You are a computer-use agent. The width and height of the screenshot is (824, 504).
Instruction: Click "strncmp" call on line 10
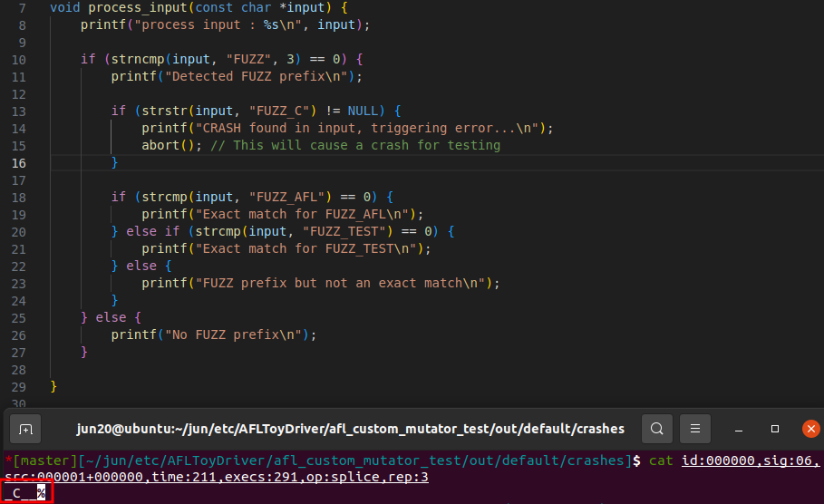click(x=138, y=60)
